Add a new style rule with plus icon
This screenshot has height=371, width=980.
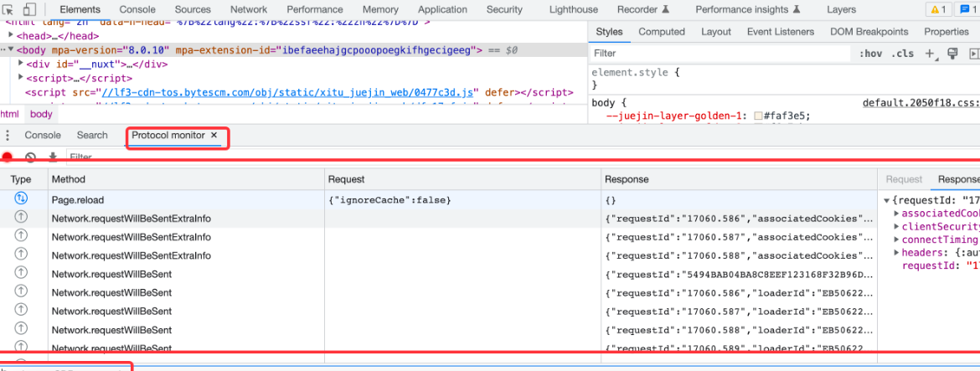(x=931, y=54)
